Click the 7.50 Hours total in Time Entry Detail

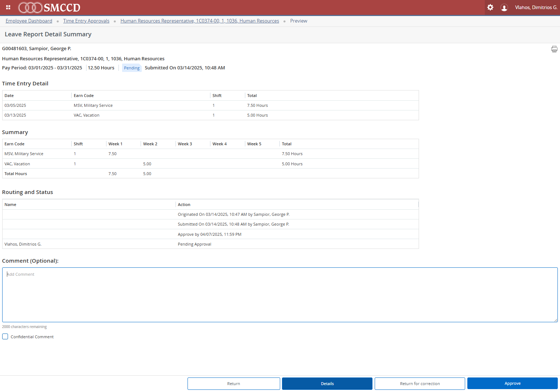[x=257, y=105]
